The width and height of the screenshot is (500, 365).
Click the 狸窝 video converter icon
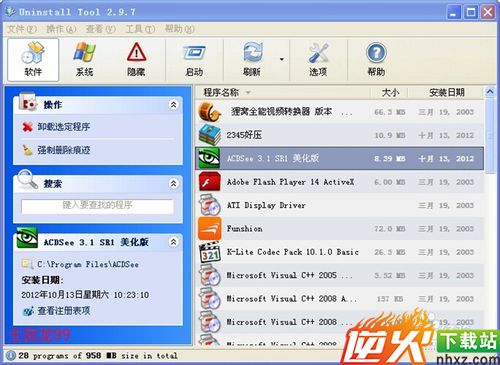210,112
